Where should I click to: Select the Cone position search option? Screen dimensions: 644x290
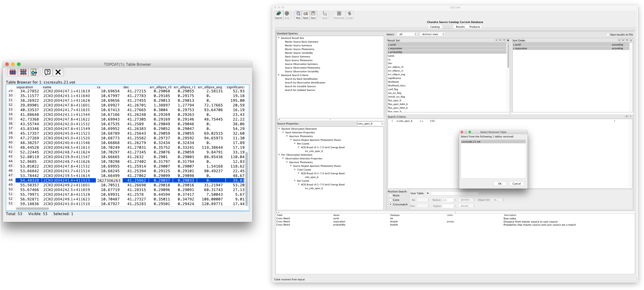coord(390,200)
